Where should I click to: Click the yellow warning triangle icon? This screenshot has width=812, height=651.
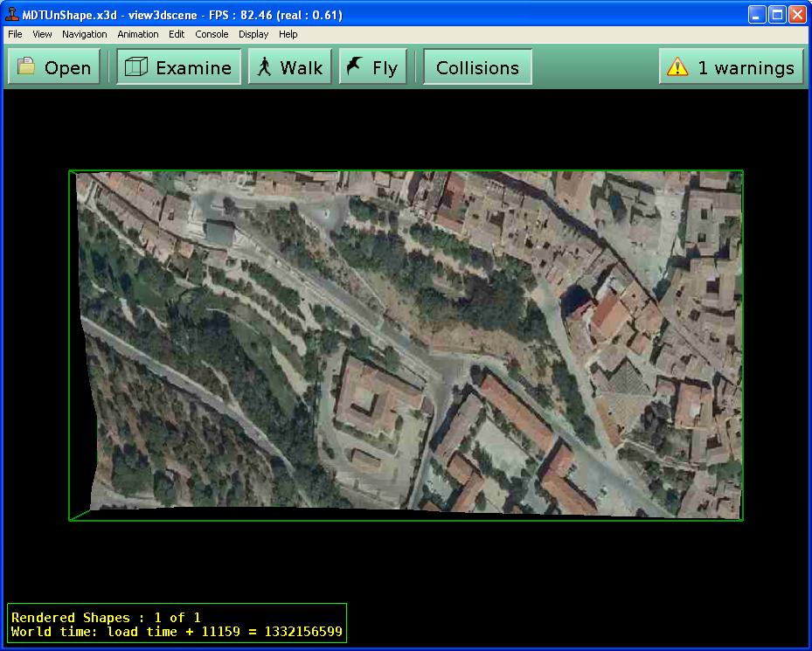[x=677, y=67]
